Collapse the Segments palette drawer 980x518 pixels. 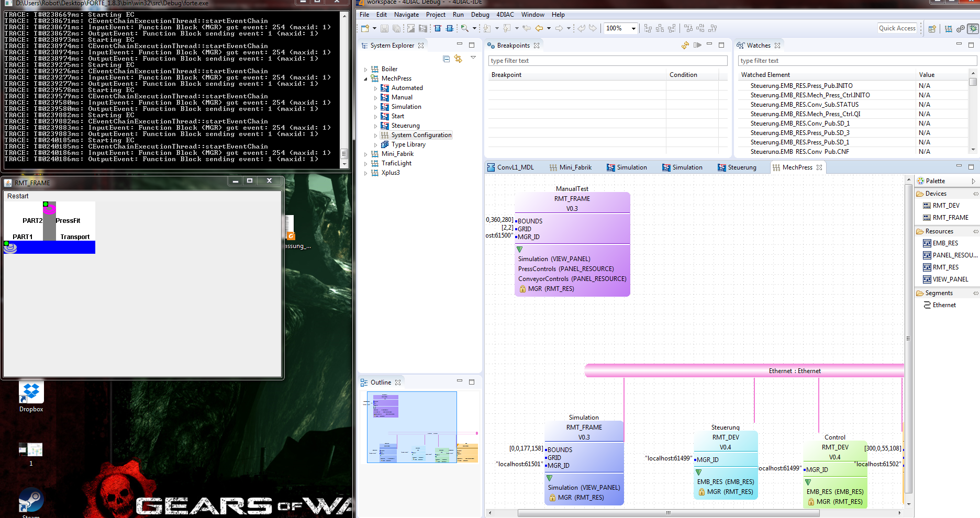976,293
